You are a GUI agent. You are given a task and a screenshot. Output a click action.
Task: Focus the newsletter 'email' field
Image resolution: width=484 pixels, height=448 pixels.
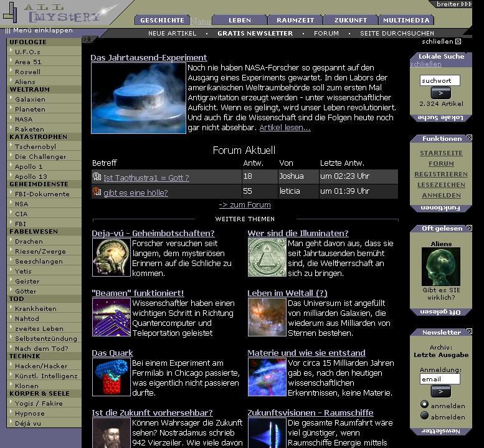(x=440, y=379)
